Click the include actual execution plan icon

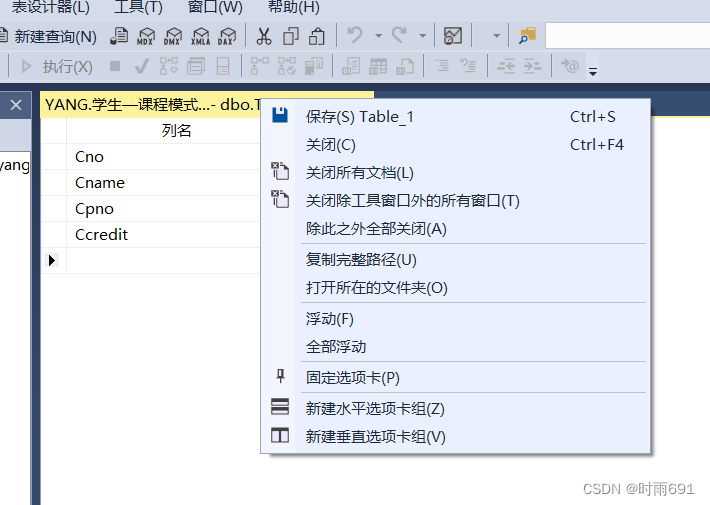[x=260, y=67]
